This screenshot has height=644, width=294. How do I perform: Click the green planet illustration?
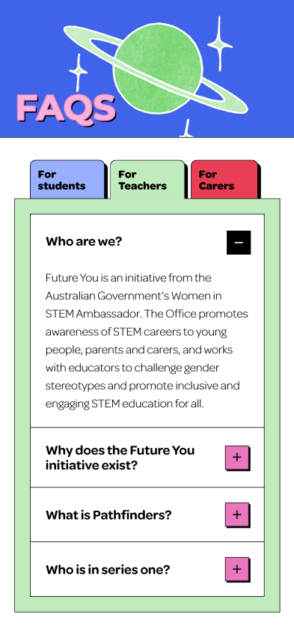(158, 67)
